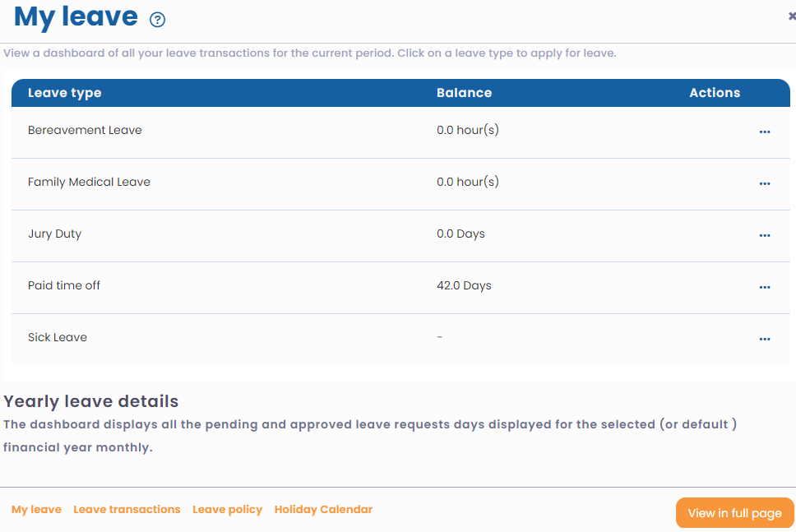Switch to My leave tab
The height and width of the screenshot is (532, 796).
coord(36,509)
